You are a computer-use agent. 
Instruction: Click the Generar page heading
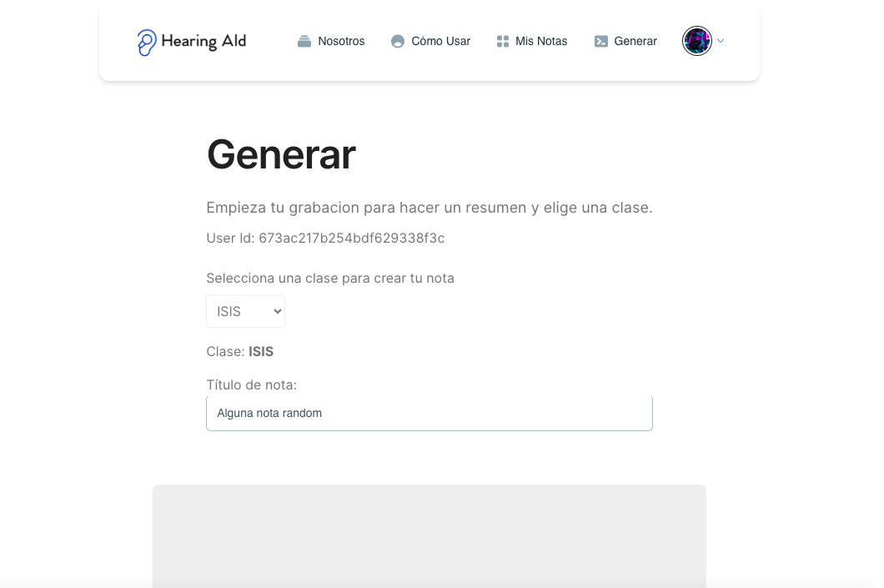pos(281,154)
